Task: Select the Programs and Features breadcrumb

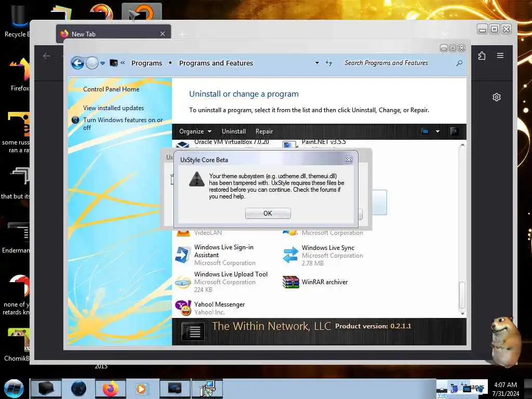Action: coord(216,63)
